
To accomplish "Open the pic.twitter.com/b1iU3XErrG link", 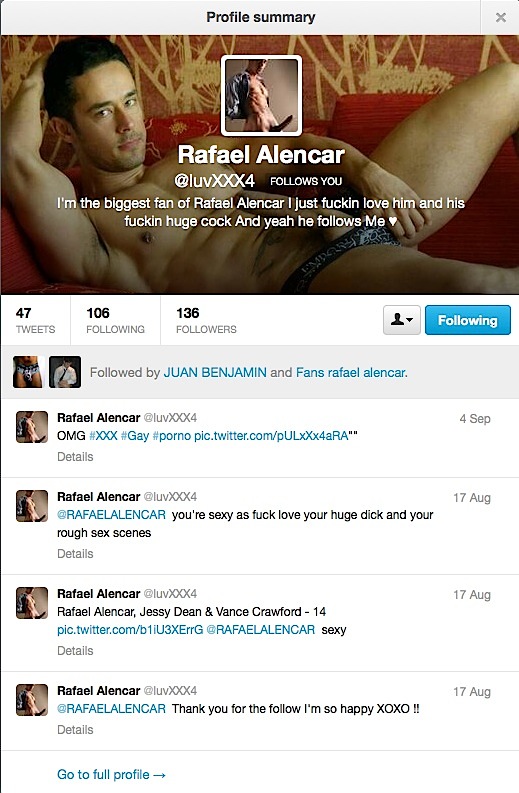I will tap(130, 630).
